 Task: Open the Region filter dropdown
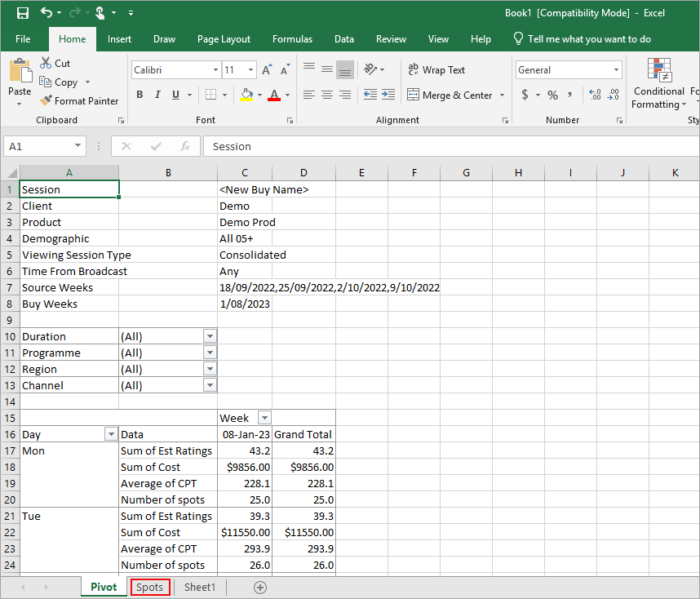[210, 369]
